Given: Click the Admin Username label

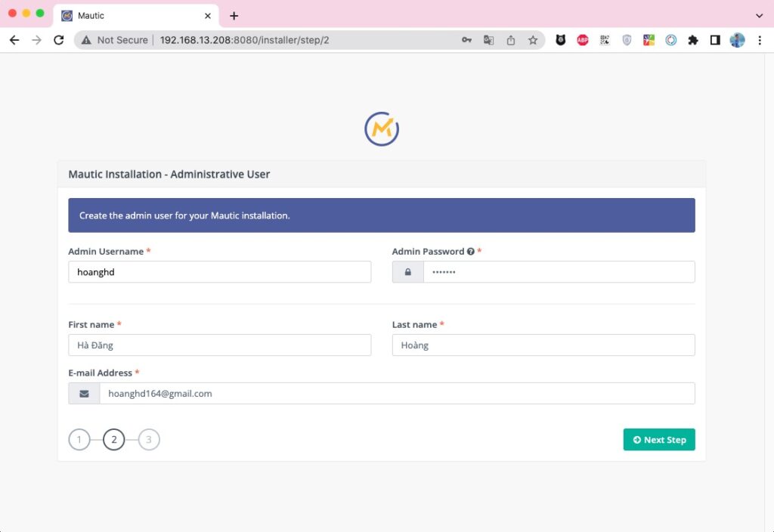Looking at the screenshot, I should pyautogui.click(x=106, y=251).
